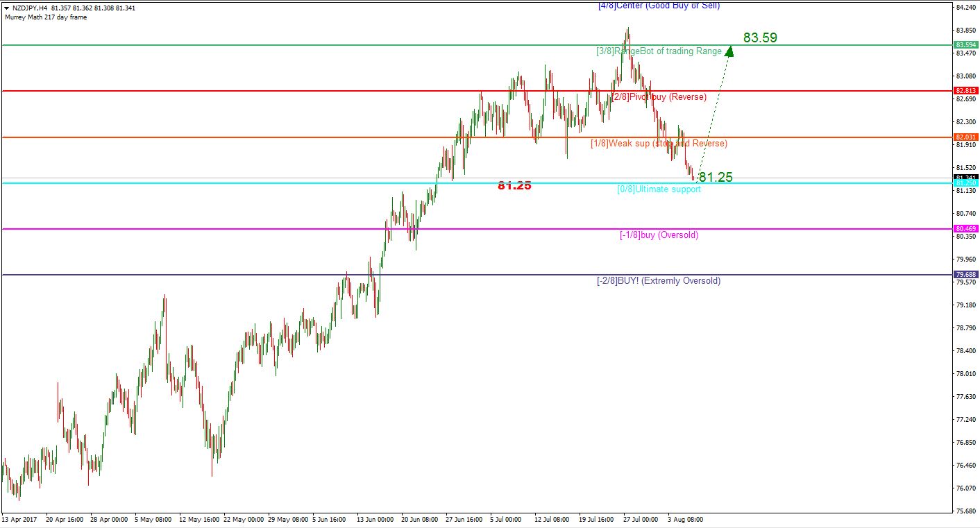Click the orange 82.031 price tag on axis
Image resolution: width=980 pixels, height=528 pixels.
click(965, 137)
